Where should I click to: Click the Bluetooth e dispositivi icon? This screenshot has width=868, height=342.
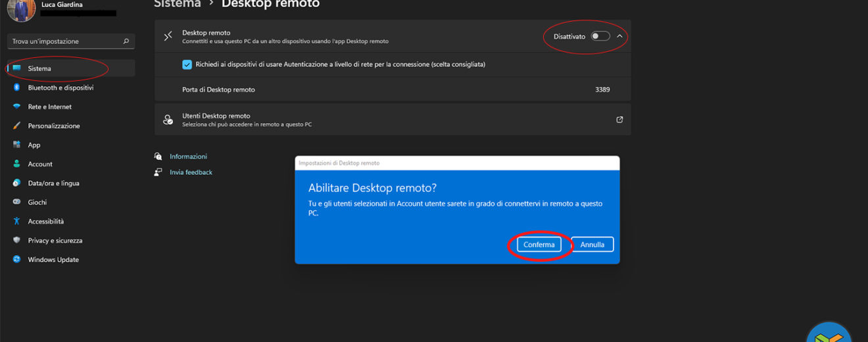16,87
